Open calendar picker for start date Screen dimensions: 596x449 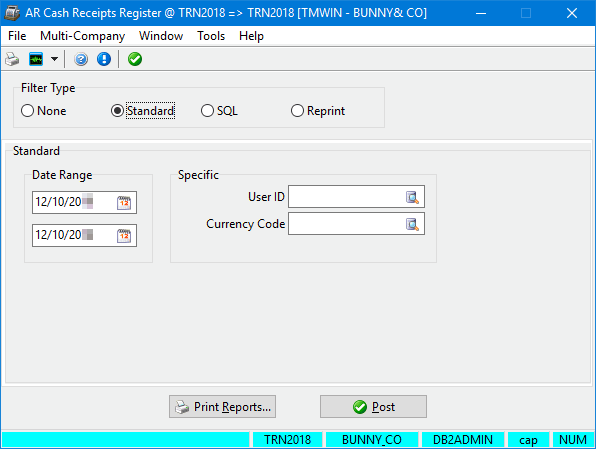124,203
